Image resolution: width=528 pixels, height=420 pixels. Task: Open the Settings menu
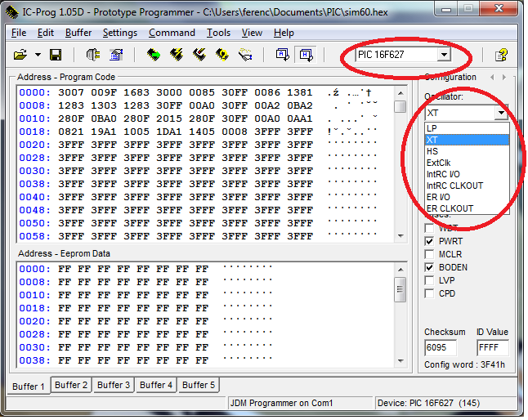120,33
